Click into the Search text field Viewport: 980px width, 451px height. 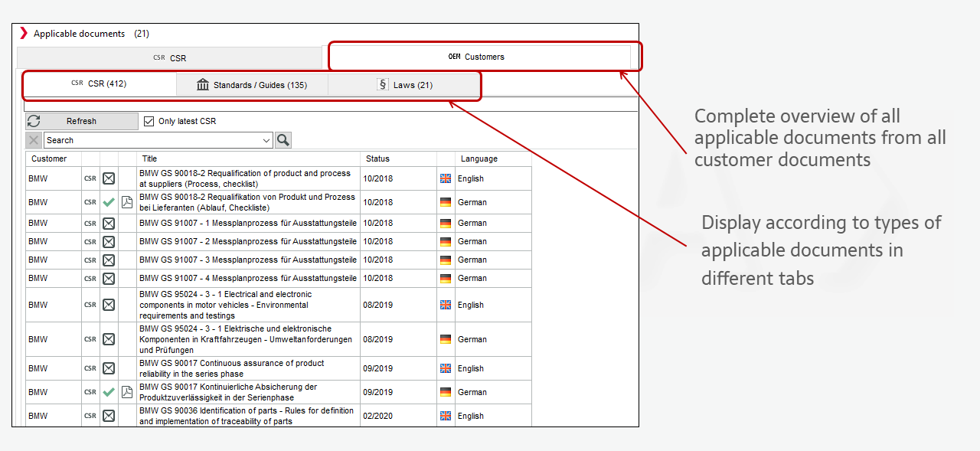click(x=153, y=140)
